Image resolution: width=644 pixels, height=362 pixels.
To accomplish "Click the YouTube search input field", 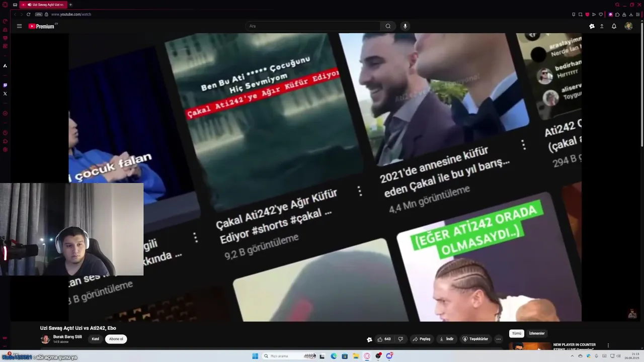I will [x=313, y=26].
